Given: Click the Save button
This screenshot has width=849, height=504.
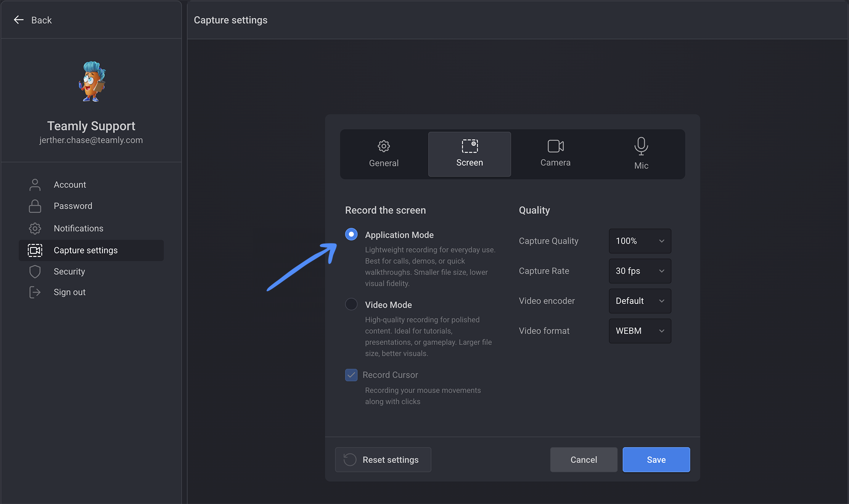Looking at the screenshot, I should pyautogui.click(x=656, y=459).
